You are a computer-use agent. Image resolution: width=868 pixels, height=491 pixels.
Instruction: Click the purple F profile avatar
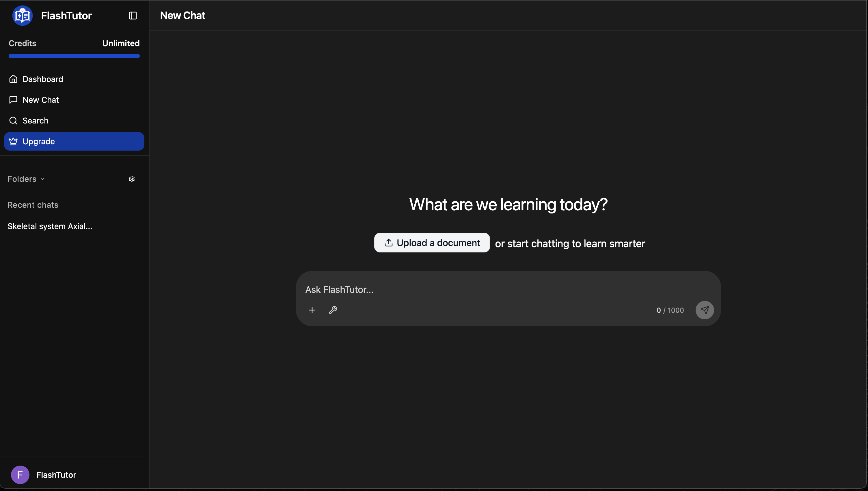pyautogui.click(x=20, y=475)
